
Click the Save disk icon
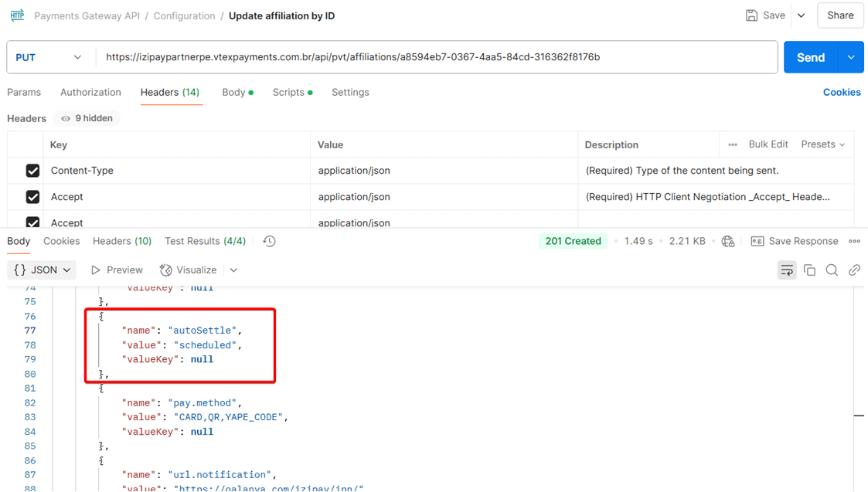pyautogui.click(x=751, y=15)
